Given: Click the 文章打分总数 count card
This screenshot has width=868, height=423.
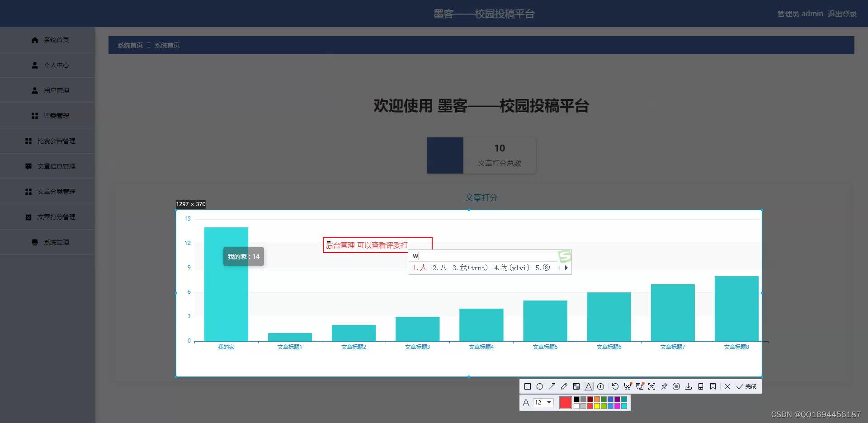Looking at the screenshot, I should click(481, 155).
